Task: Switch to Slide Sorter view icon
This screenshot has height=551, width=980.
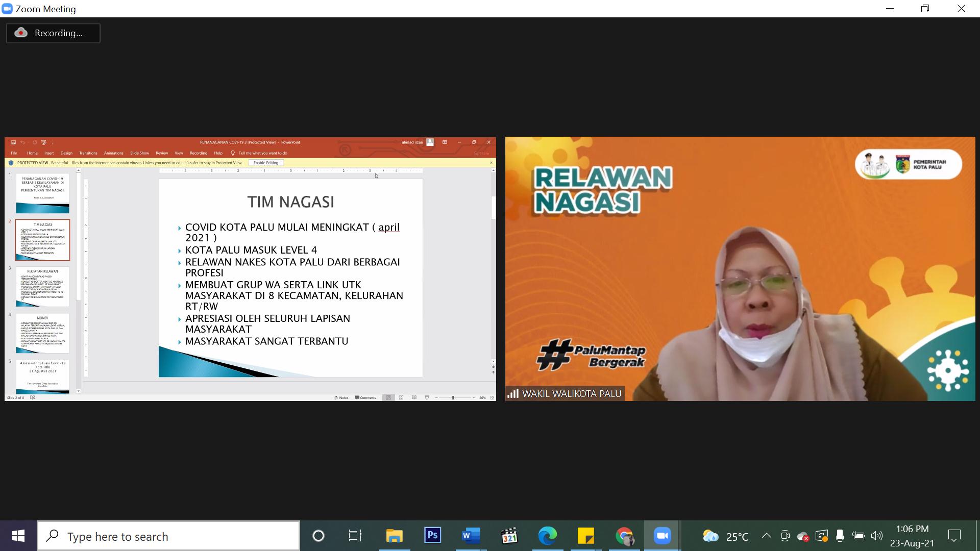Action: (401, 397)
